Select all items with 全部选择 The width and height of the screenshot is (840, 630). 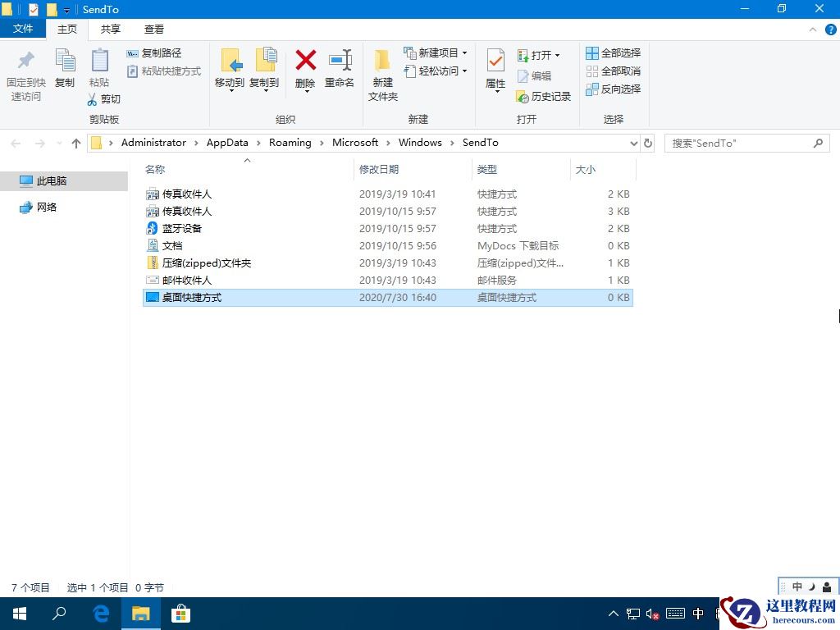[614, 52]
